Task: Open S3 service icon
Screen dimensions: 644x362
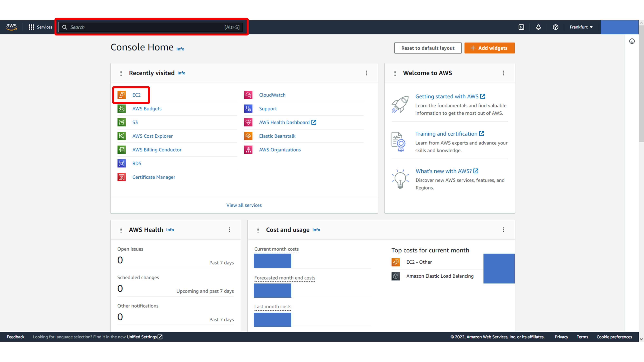Action: pos(122,122)
